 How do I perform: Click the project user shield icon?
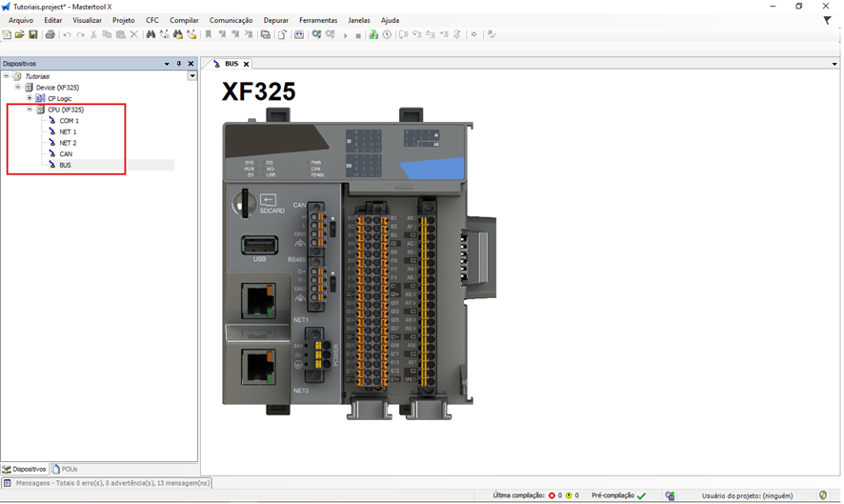pyautogui.click(x=823, y=495)
